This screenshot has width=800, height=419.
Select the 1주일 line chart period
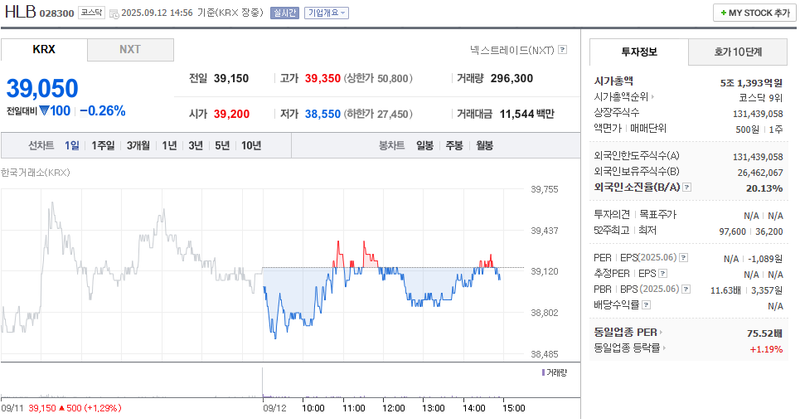[x=103, y=145]
